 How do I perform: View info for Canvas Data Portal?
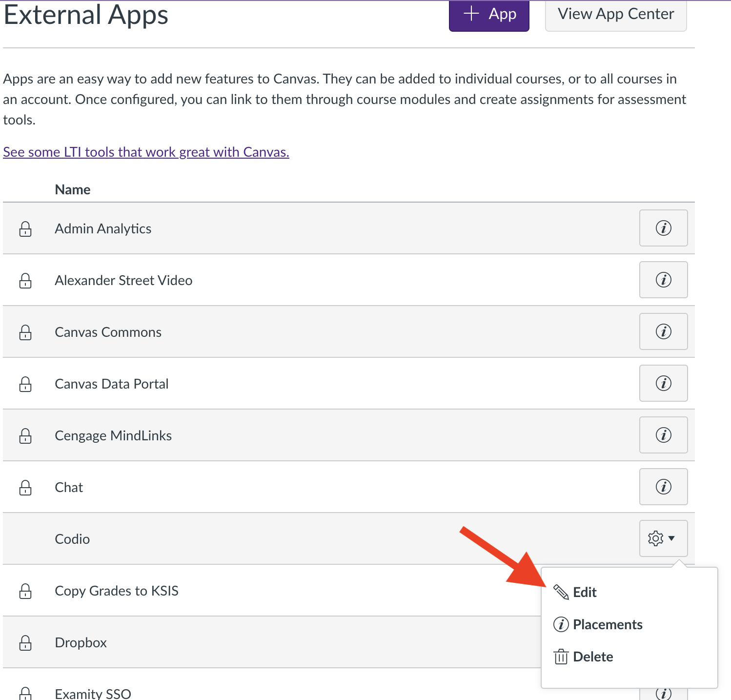point(663,383)
